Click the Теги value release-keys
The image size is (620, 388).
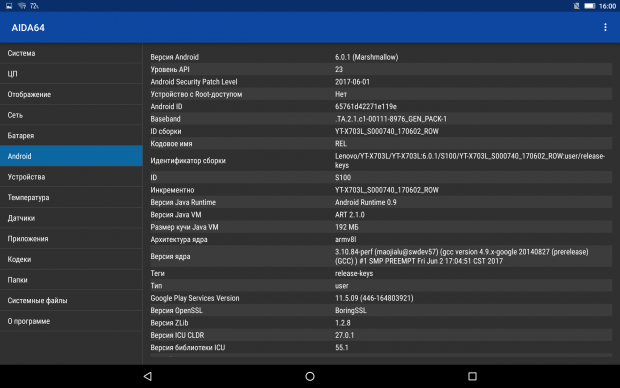pyautogui.click(x=354, y=273)
